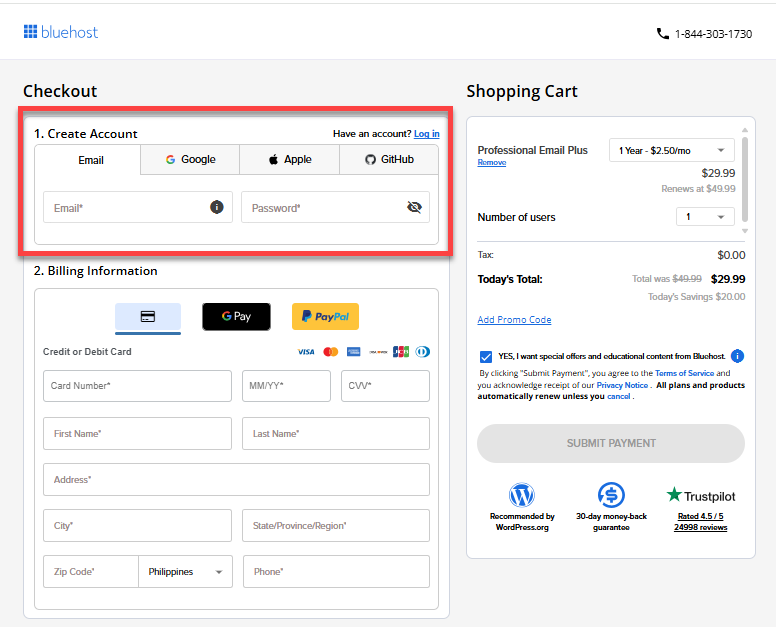Screen dimensions: 776x627
Task: Click into Address field
Action: point(237,480)
